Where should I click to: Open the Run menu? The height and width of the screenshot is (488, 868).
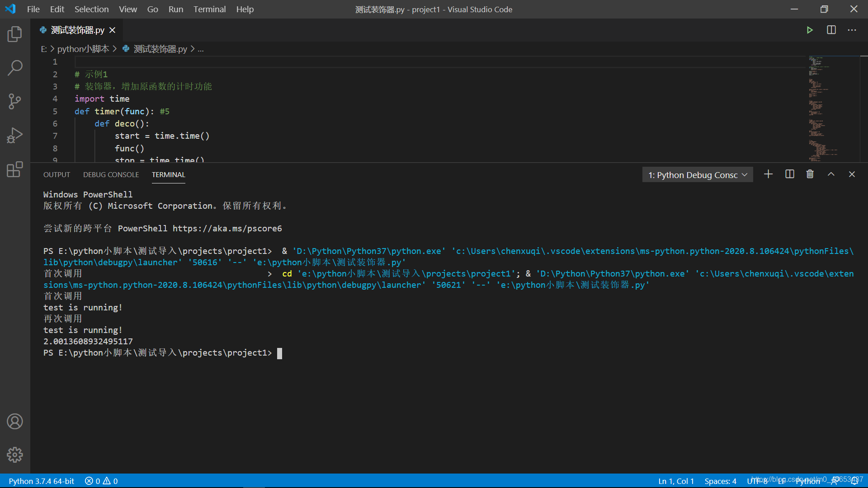(x=176, y=9)
